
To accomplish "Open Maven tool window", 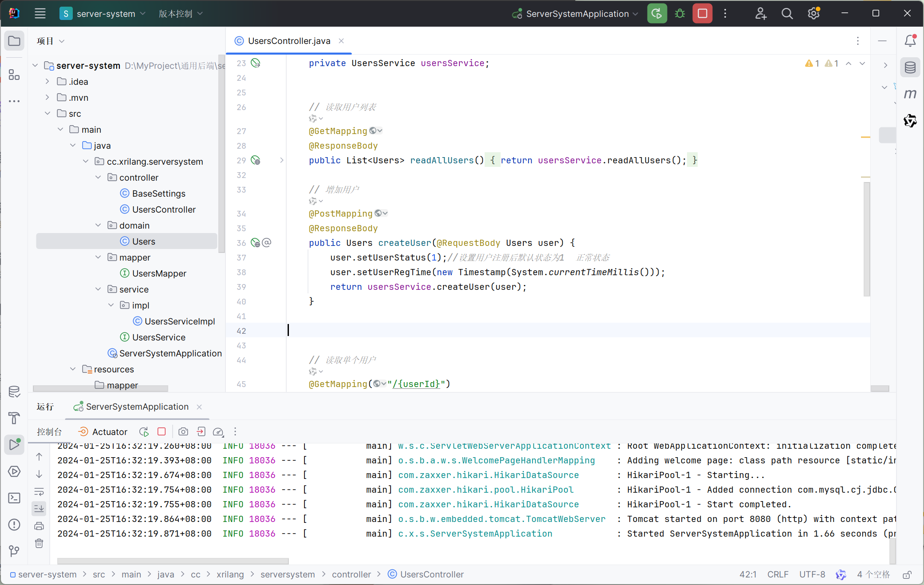I will pos(910,94).
